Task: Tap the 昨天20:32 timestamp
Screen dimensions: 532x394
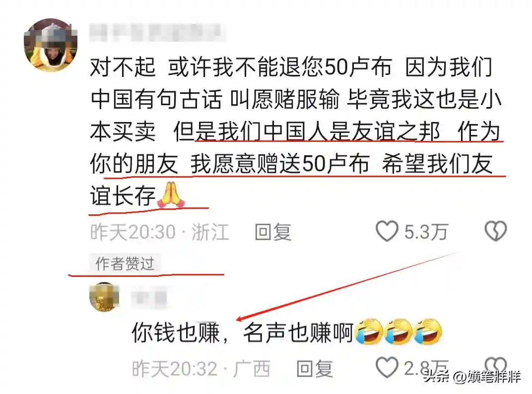Action: 175,369
